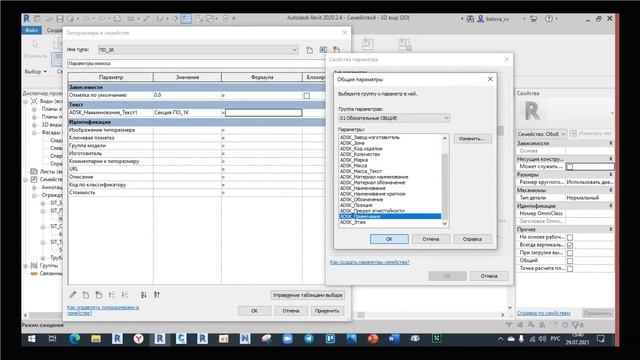This screenshot has height=360, width=640.
Task: Click delete parameter icon in bottom toolbar
Action: pyautogui.click(x=99, y=295)
